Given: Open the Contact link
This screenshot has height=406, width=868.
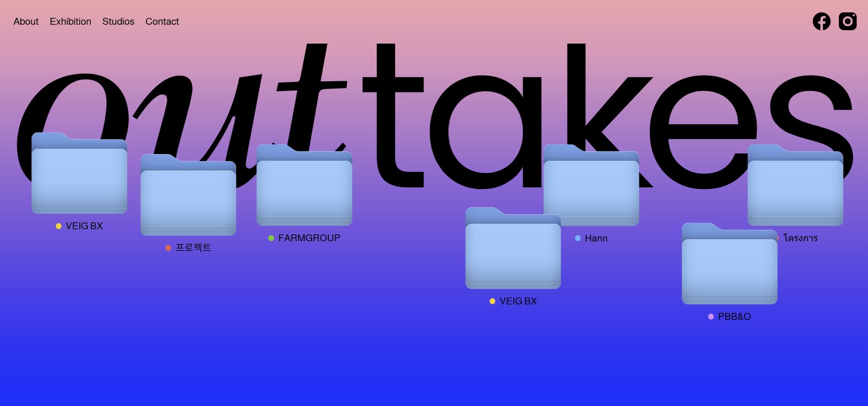Looking at the screenshot, I should click(162, 22).
